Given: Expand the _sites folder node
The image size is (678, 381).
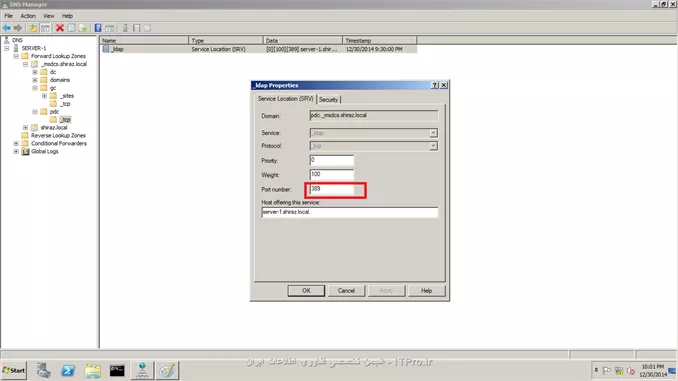Looking at the screenshot, I should click(45, 96).
